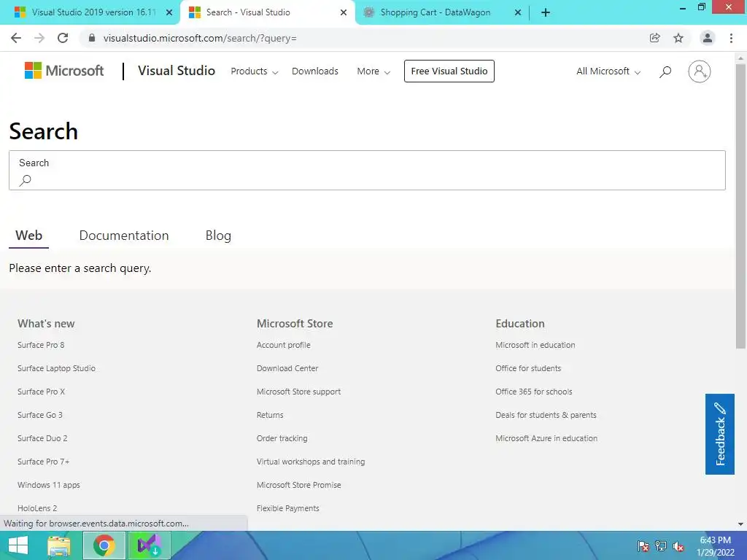Viewport: 747px width, 560px height.
Task: Open the Chrome profile avatar icon
Action: tap(708, 38)
